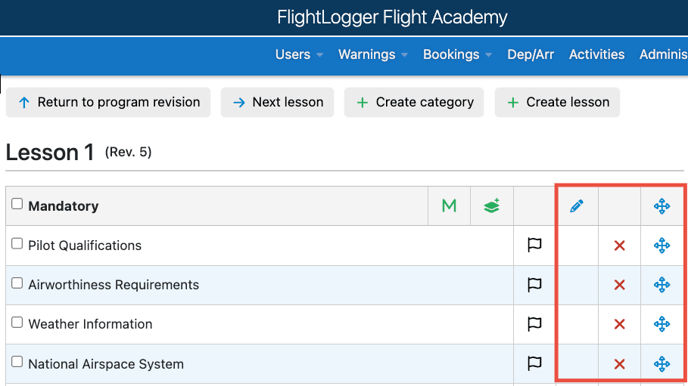Click move icon for National Airspace System

(x=662, y=364)
